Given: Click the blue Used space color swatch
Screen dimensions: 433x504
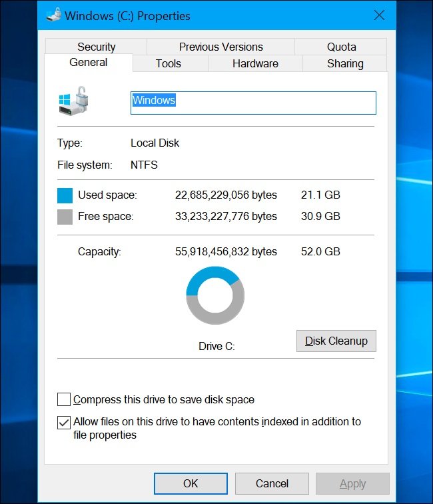Looking at the screenshot, I should tap(65, 195).
